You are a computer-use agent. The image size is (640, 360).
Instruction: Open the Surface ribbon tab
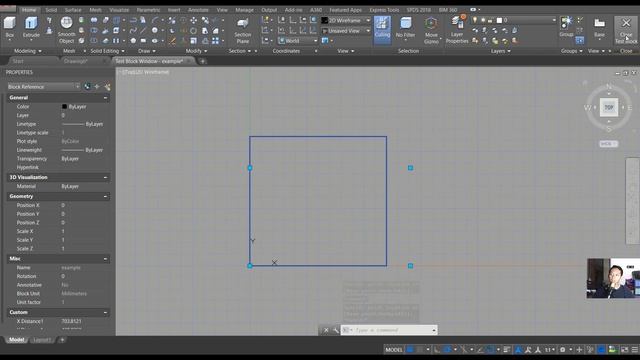click(73, 10)
